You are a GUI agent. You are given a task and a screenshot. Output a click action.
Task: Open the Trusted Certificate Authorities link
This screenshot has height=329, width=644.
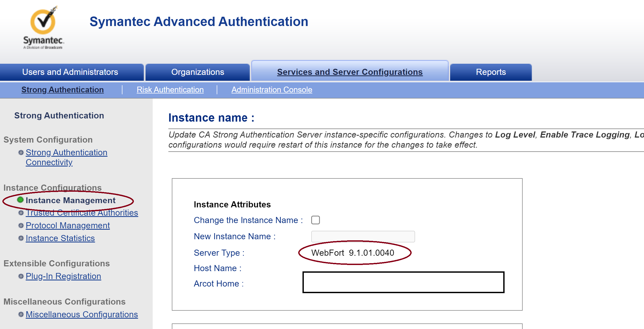tap(82, 213)
